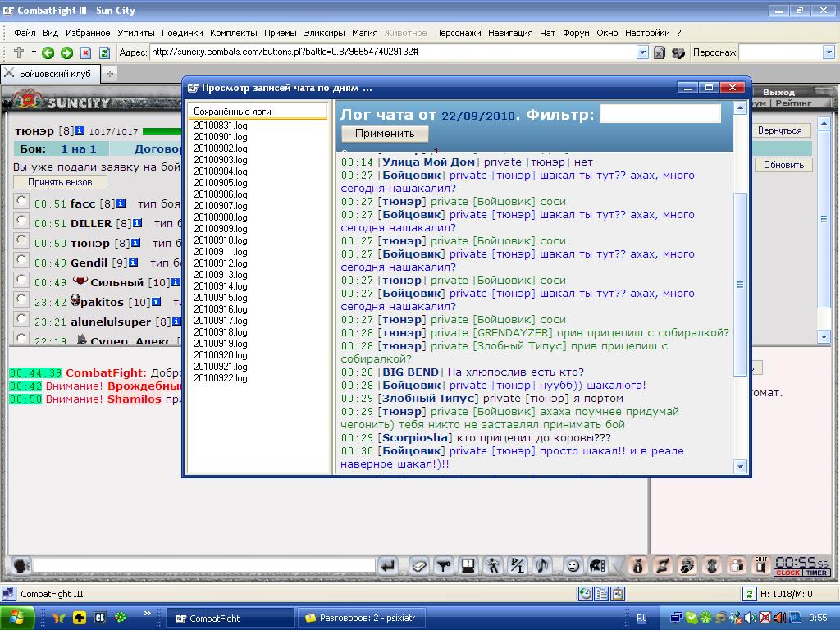Click the Вернуться button
Image resolution: width=840 pixels, height=630 pixels.
779,130
